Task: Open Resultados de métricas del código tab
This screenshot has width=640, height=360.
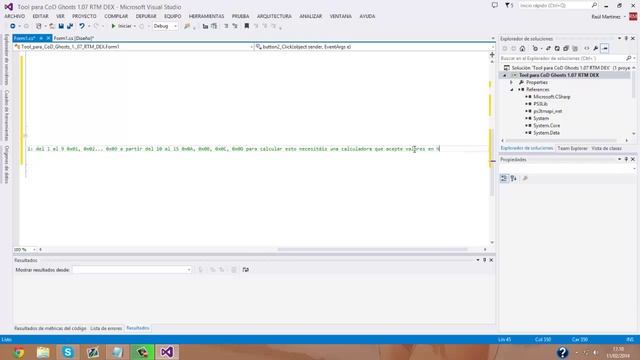Action: coord(50,328)
